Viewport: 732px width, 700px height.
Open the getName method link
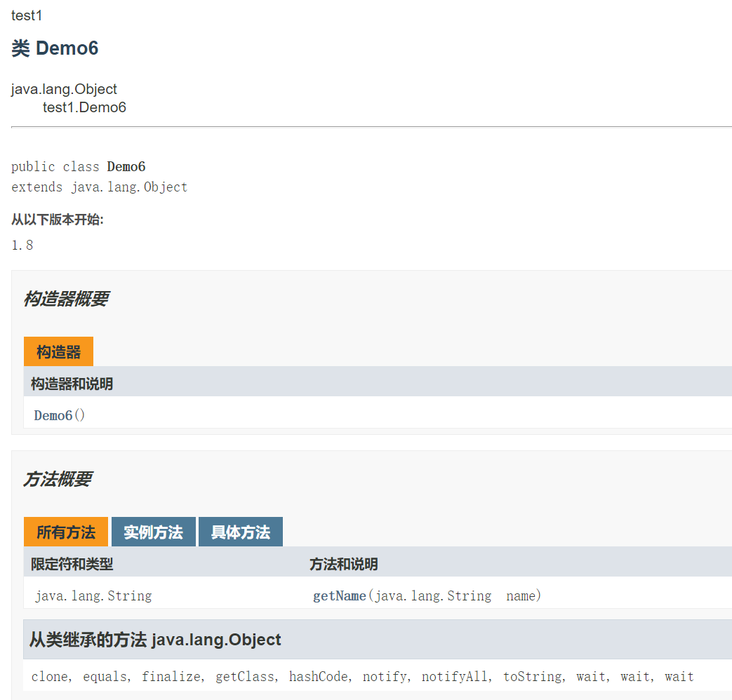click(x=340, y=596)
